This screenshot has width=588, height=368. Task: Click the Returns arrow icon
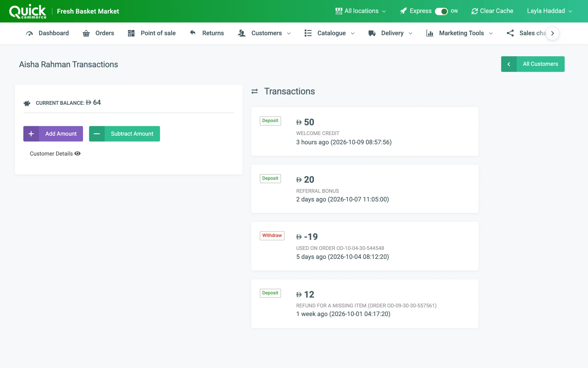point(193,33)
